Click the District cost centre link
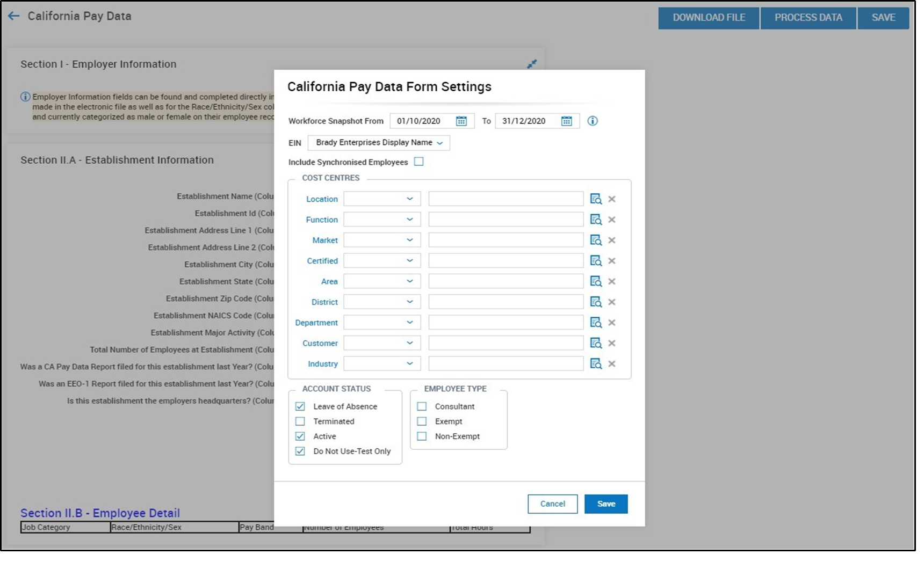This screenshot has height=569, width=924. [324, 302]
